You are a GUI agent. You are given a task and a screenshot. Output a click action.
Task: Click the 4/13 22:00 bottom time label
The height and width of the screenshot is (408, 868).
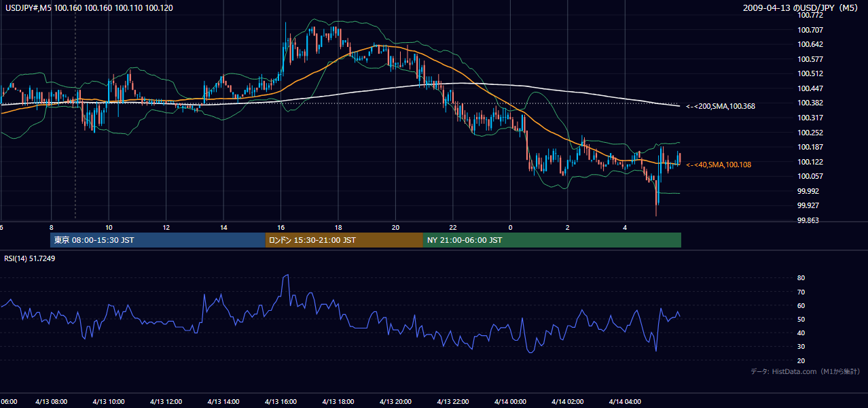point(453,402)
